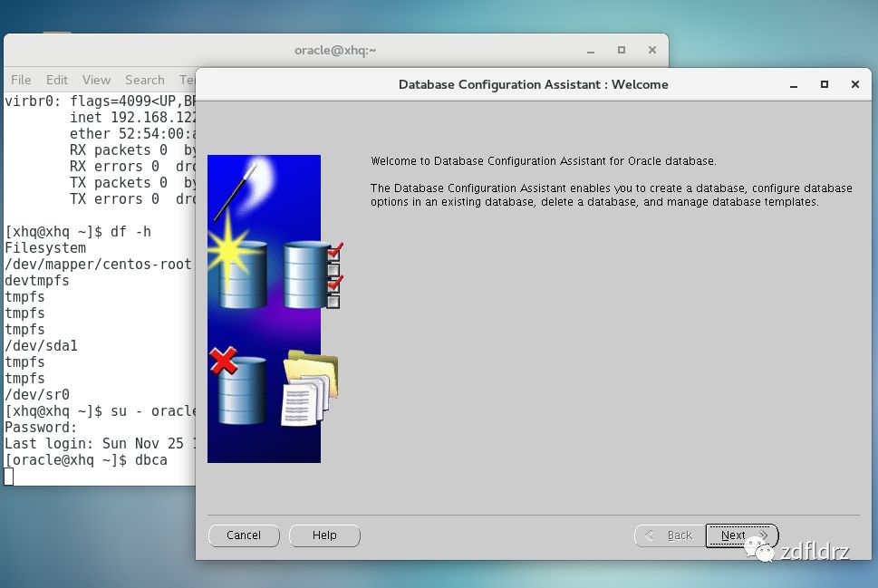The height and width of the screenshot is (588, 878).
Task: Click the 'Password:' line in terminal
Action: tap(40, 428)
